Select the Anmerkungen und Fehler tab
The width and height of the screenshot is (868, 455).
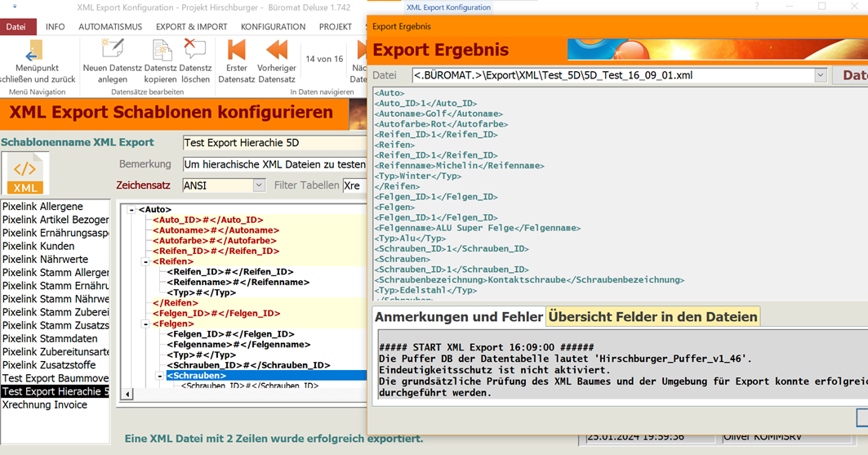point(458,316)
